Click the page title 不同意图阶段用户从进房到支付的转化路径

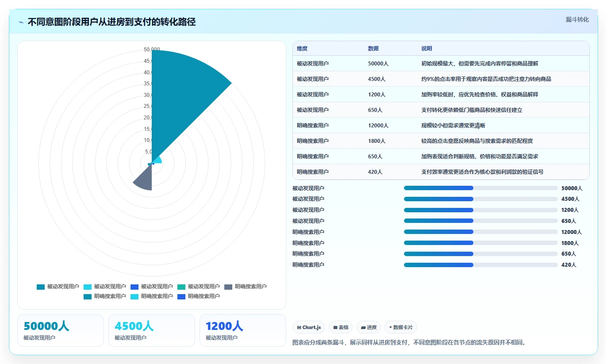coord(111,22)
